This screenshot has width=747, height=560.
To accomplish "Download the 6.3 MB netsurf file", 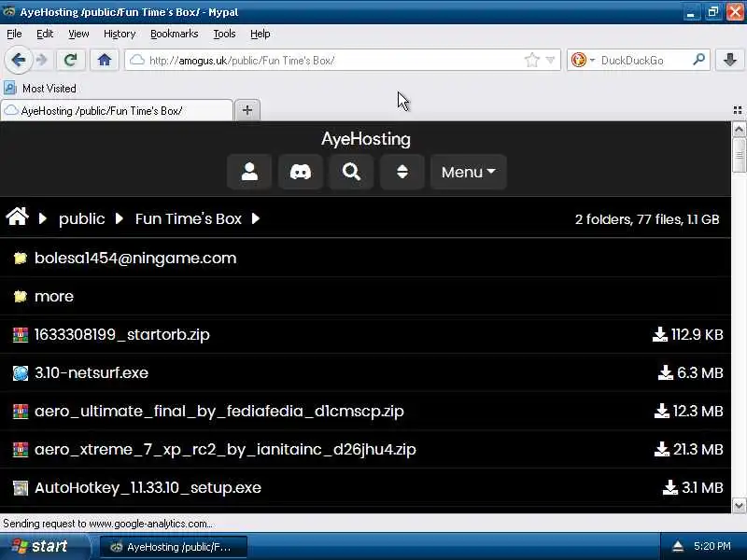I will click(x=690, y=372).
